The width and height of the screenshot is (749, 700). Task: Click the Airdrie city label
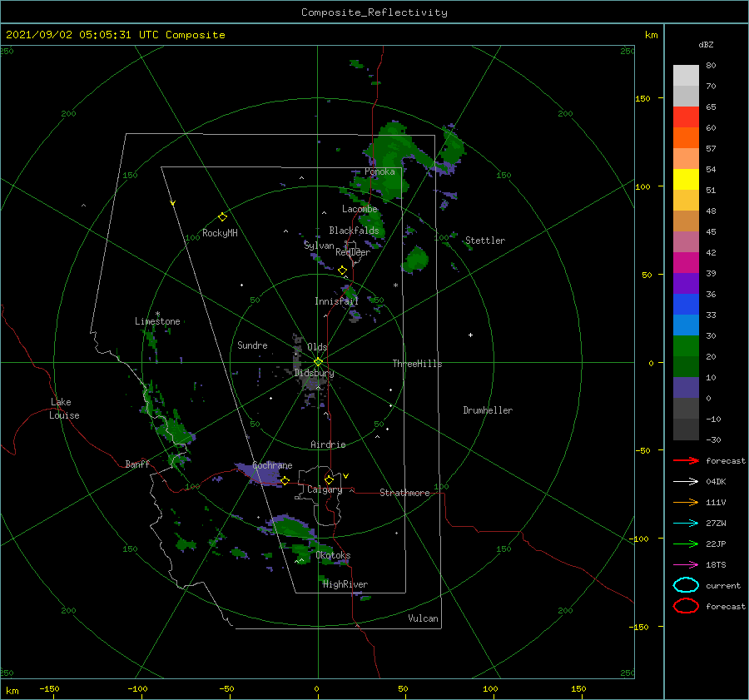coord(328,444)
